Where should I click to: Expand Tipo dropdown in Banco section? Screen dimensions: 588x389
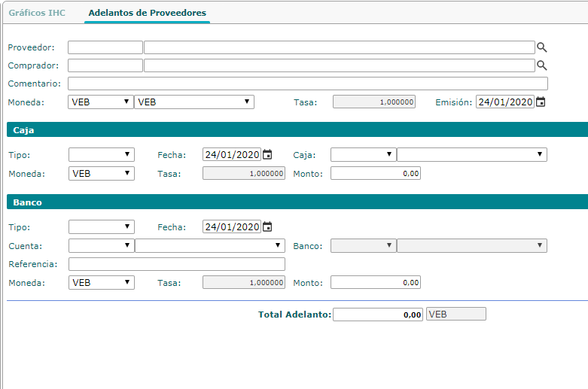[102, 226]
